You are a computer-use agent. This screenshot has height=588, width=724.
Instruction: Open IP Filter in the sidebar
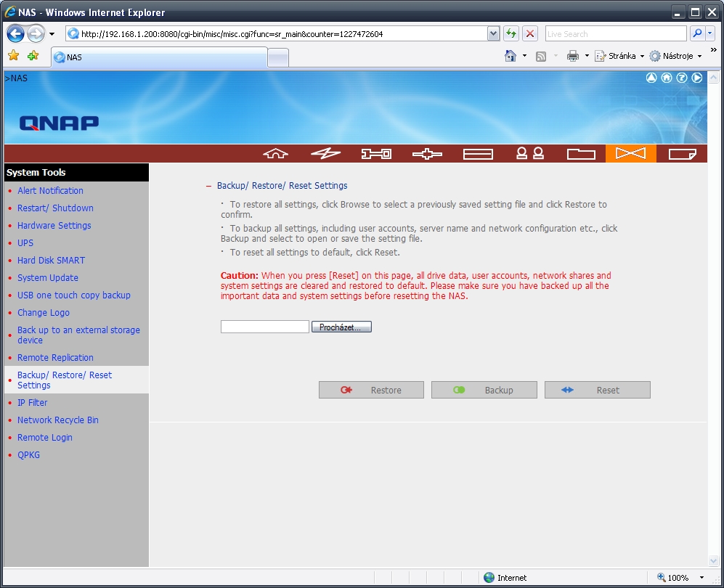pyautogui.click(x=33, y=402)
